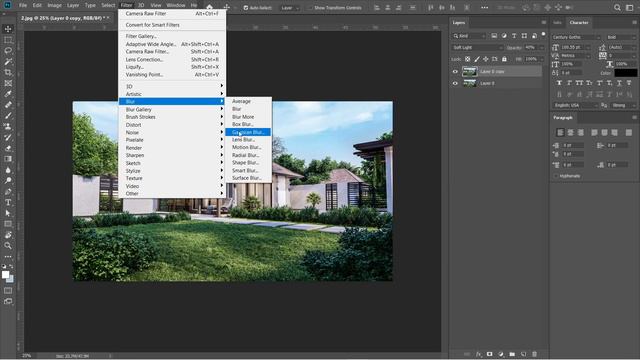The width and height of the screenshot is (640, 360).
Task: Click lock image pixels brush icon
Action: pos(477,59)
